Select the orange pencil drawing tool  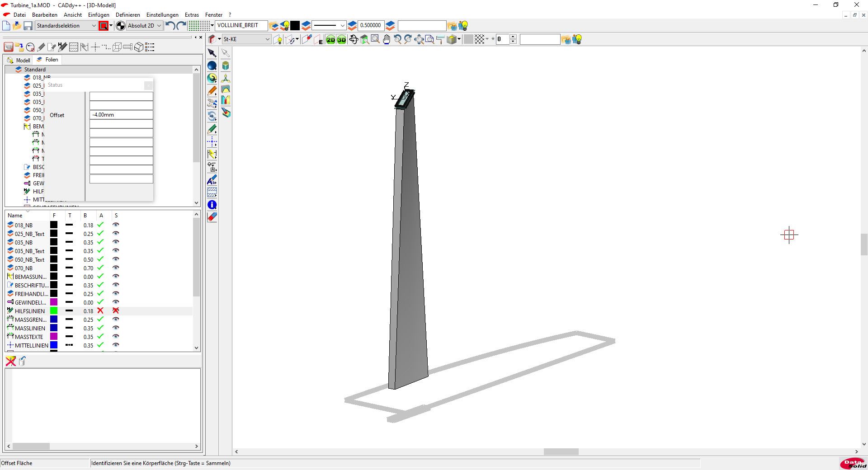tap(212, 91)
